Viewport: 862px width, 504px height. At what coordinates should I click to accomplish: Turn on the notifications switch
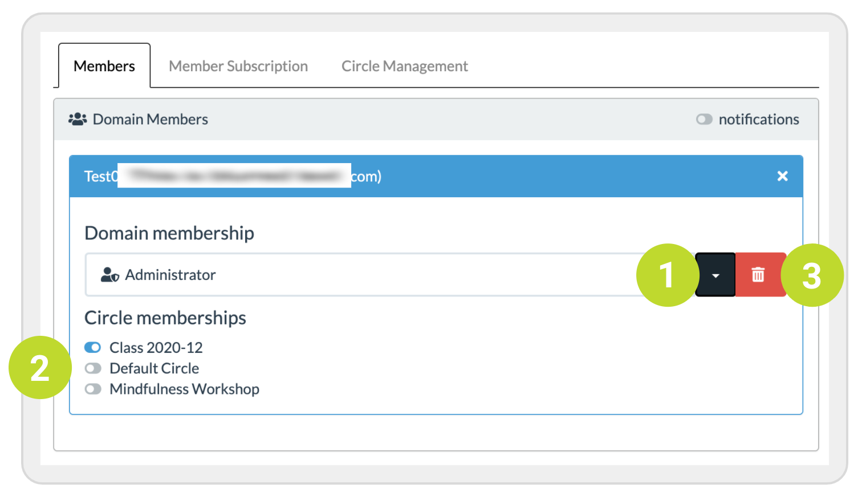[x=704, y=119]
